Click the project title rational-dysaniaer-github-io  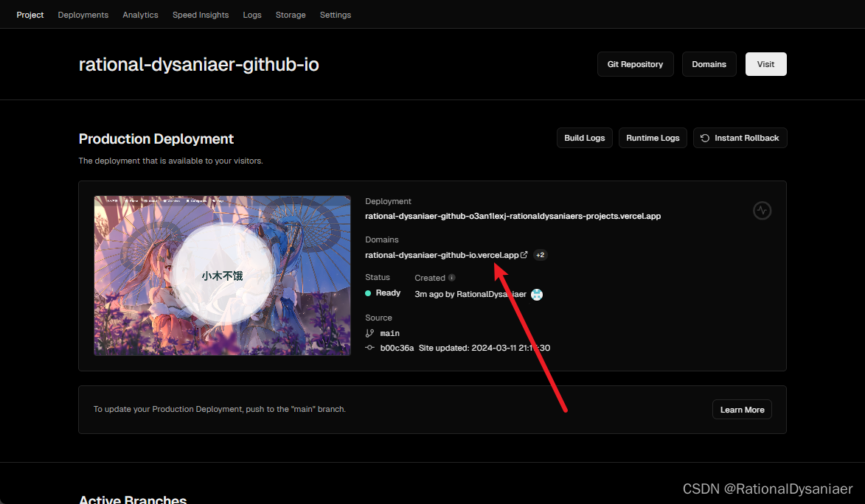[x=198, y=65]
